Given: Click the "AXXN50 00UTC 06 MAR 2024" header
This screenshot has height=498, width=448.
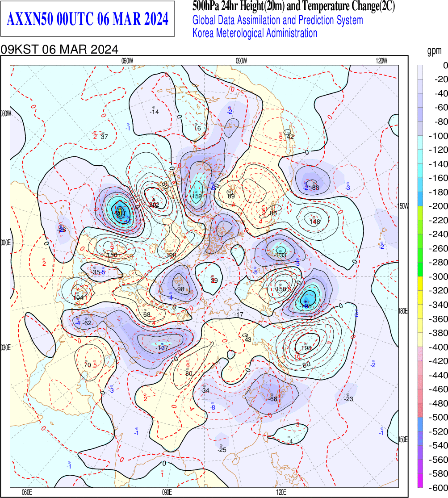Looking at the screenshot, I should [x=88, y=19].
